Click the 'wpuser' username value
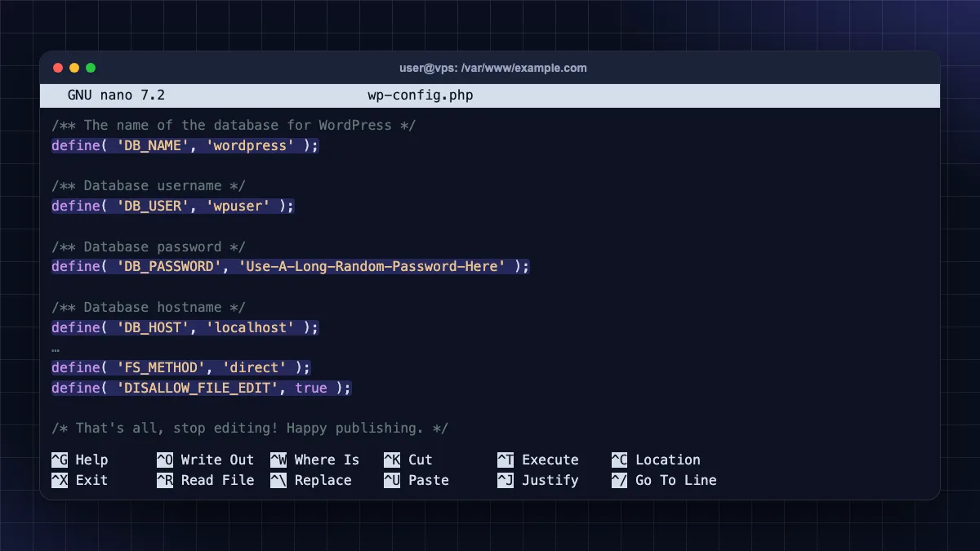Viewport: 980px width, 551px height. click(238, 206)
